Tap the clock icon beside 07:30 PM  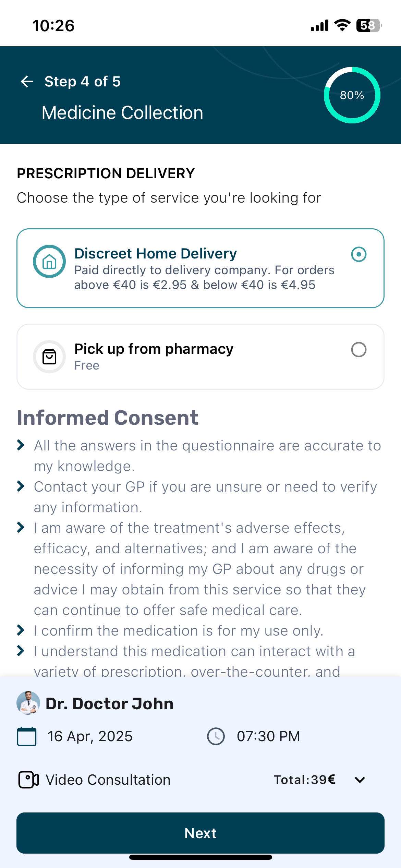coord(216,736)
